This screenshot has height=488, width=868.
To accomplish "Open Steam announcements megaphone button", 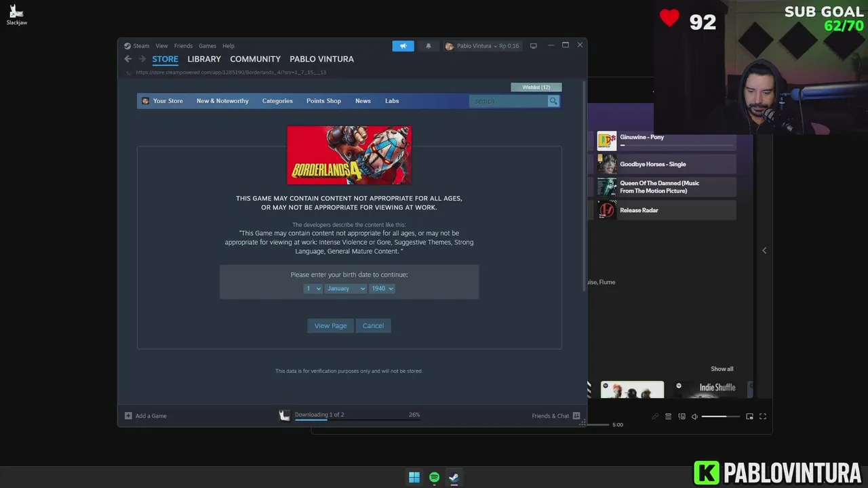I will pos(403,46).
